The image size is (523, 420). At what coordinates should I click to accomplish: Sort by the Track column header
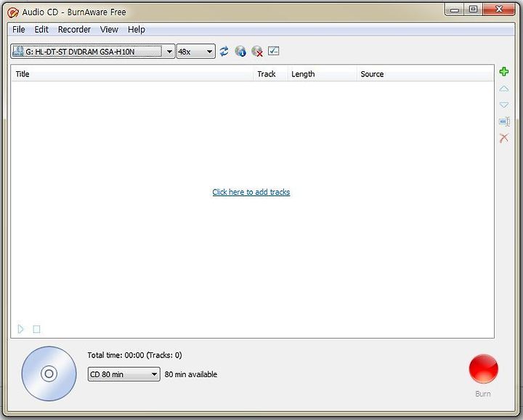pos(270,74)
